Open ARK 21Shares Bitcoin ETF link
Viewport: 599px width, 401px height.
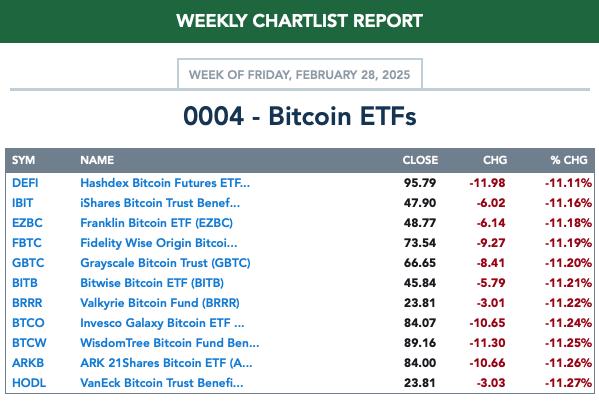(x=166, y=363)
